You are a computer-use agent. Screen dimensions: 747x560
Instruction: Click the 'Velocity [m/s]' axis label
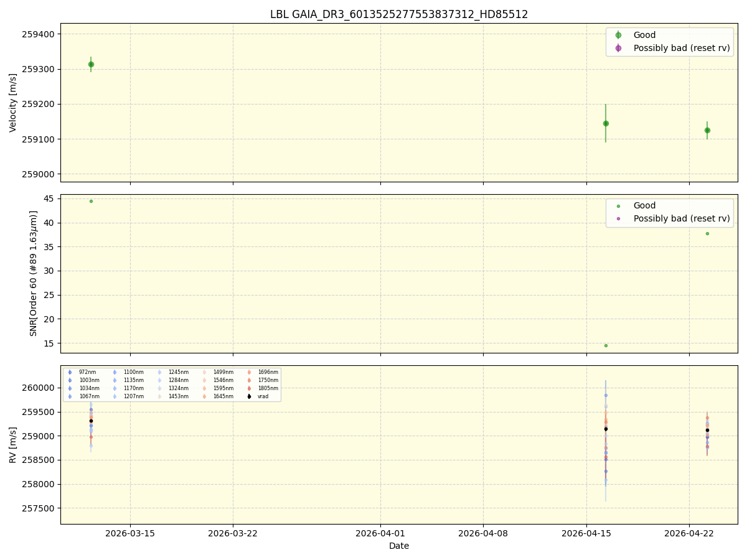pos(13,103)
